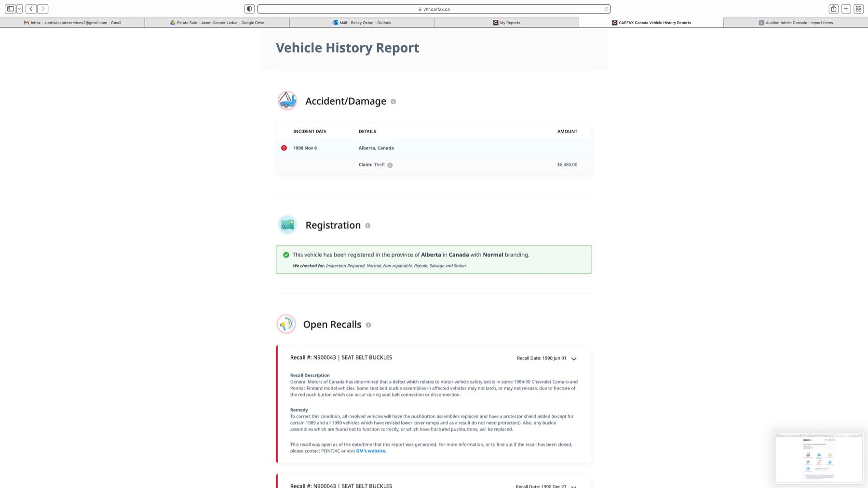The height and width of the screenshot is (488, 868).
Task: Open the screenshot preview thumbnail
Action: click(x=818, y=458)
